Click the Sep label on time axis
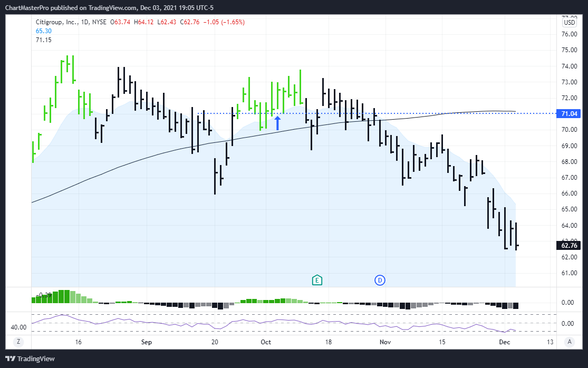The height and width of the screenshot is (368, 588). [146, 342]
